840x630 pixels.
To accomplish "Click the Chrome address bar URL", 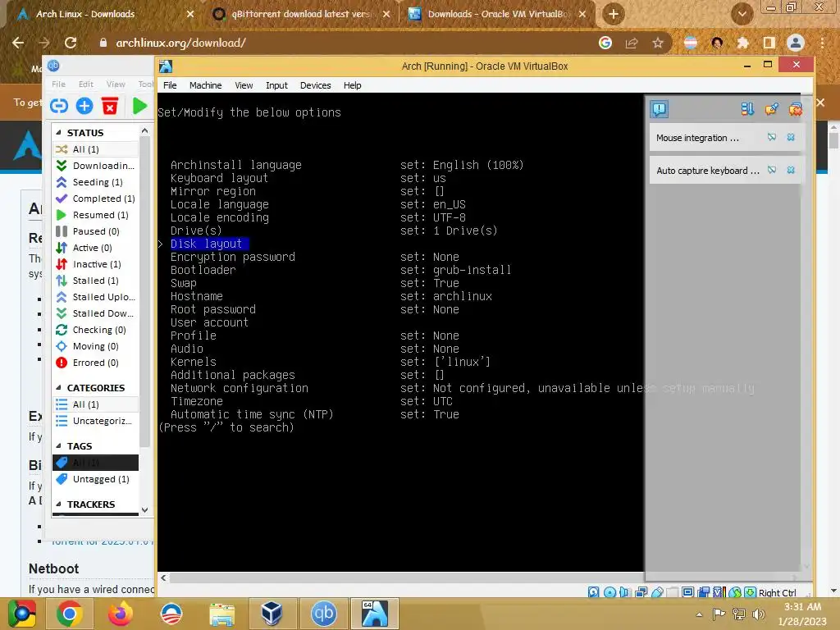I will tap(181, 43).
